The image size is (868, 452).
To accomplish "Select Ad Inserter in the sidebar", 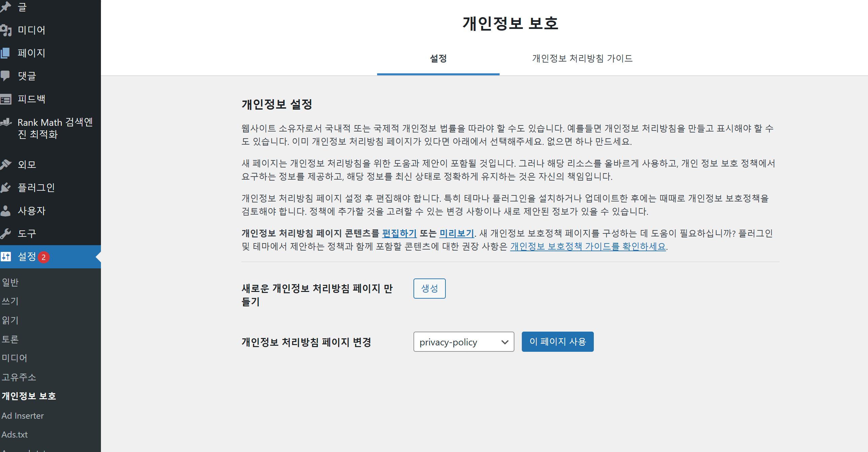I will coord(23,415).
